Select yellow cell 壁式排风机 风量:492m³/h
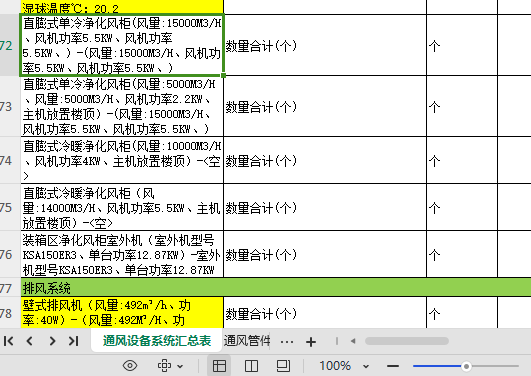Screen dimensions: 531x376 click(x=122, y=313)
